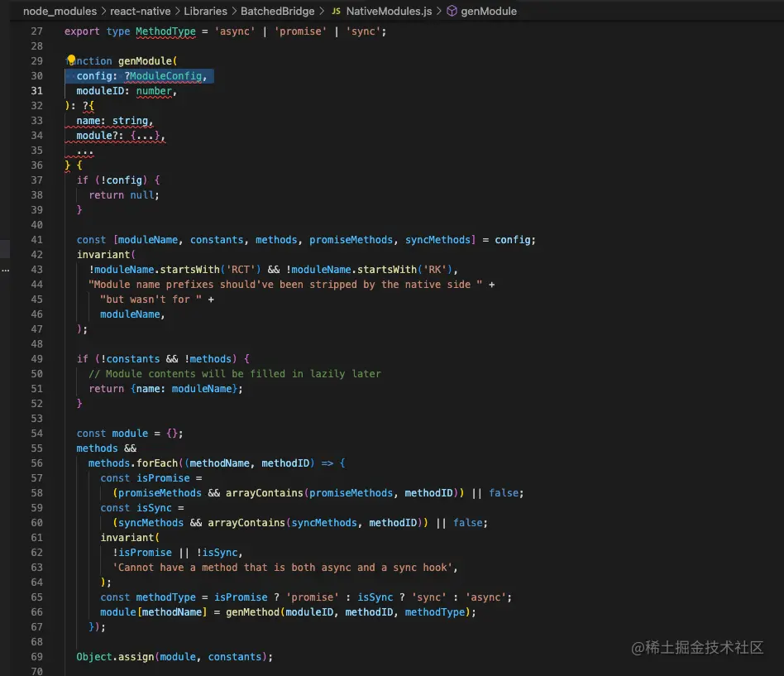Click the chevron after BatchedBridge breadcrumb
The image size is (784, 676).
(x=322, y=11)
